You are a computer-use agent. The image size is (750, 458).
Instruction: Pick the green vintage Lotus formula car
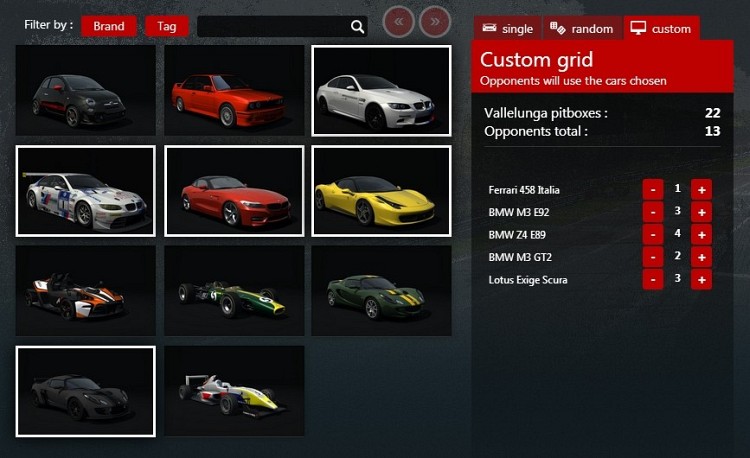tap(234, 291)
